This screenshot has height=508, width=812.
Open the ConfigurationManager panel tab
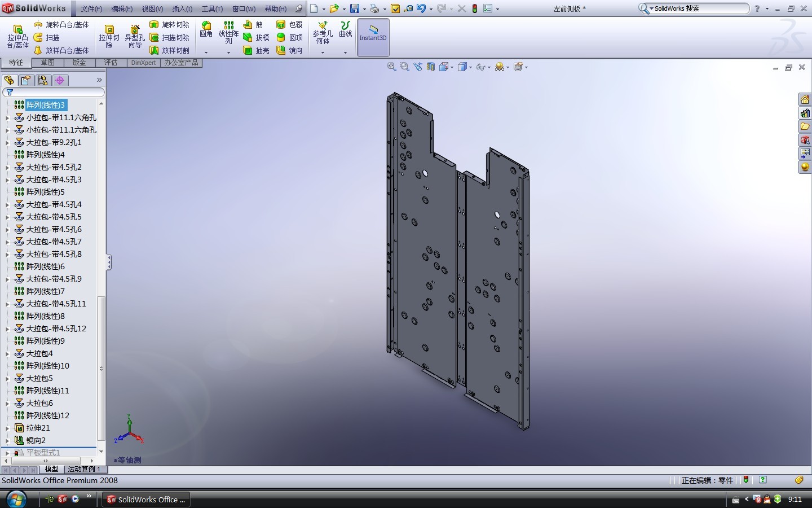pos(43,80)
